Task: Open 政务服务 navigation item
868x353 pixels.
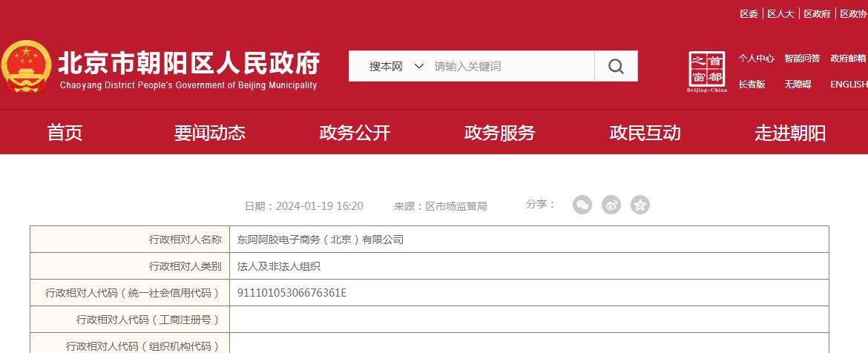Action: [x=500, y=133]
